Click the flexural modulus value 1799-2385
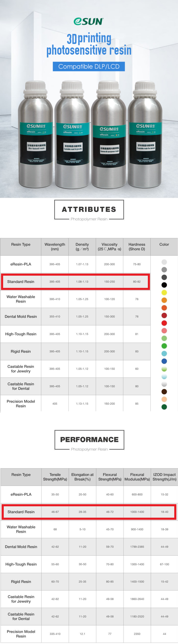 tap(137, 547)
